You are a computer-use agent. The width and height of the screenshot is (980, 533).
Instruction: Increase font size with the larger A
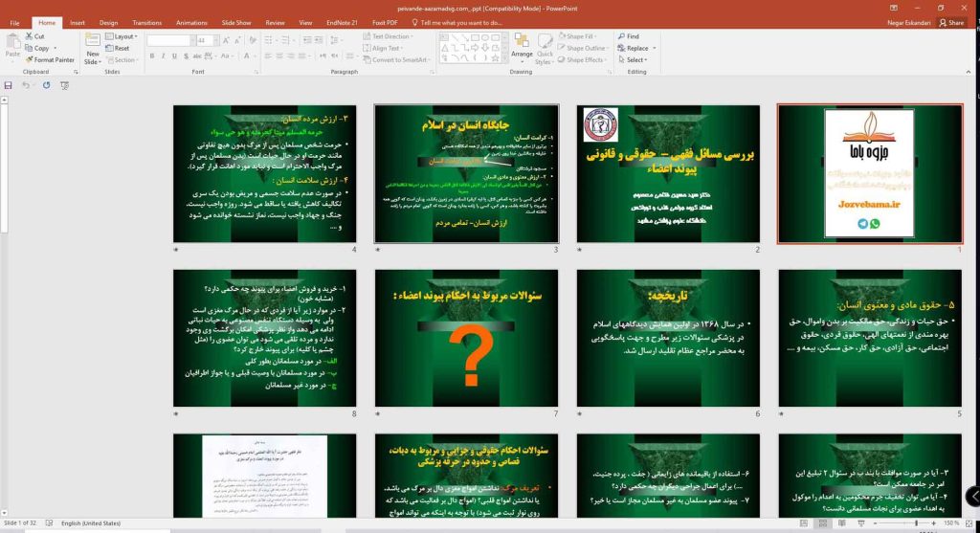point(226,40)
